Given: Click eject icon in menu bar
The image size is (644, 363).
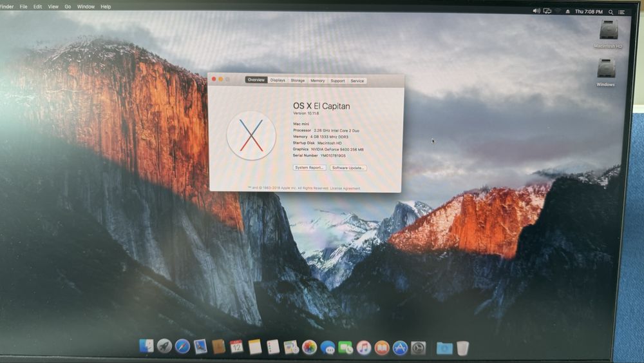Looking at the screenshot, I should click(x=567, y=12).
